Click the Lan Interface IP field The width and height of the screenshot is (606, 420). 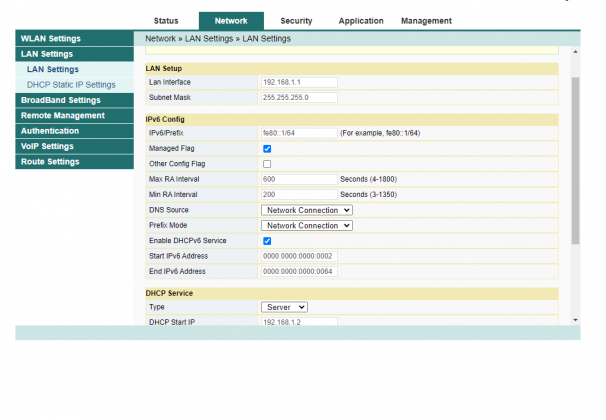298,82
